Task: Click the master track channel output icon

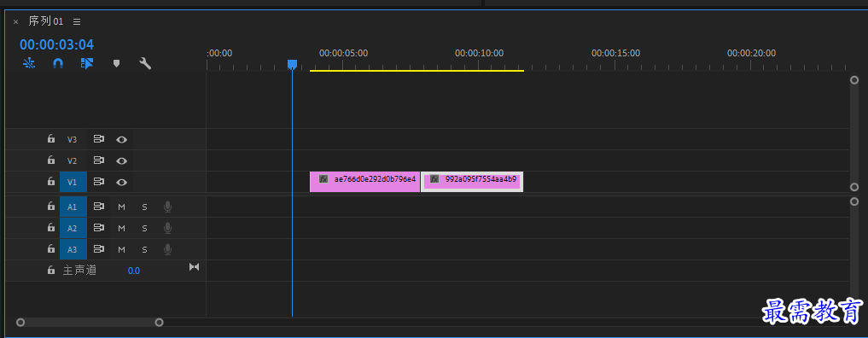Action: coord(195,267)
